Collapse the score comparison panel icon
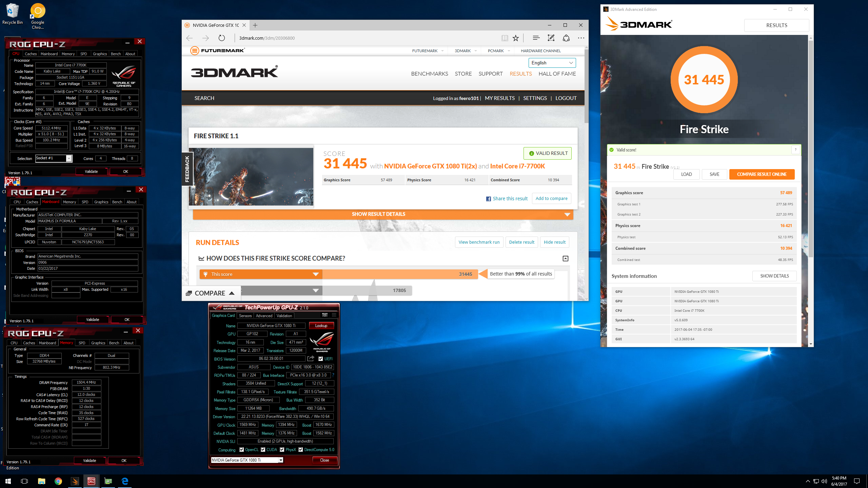Viewport: 868px width, 488px height. (x=565, y=259)
